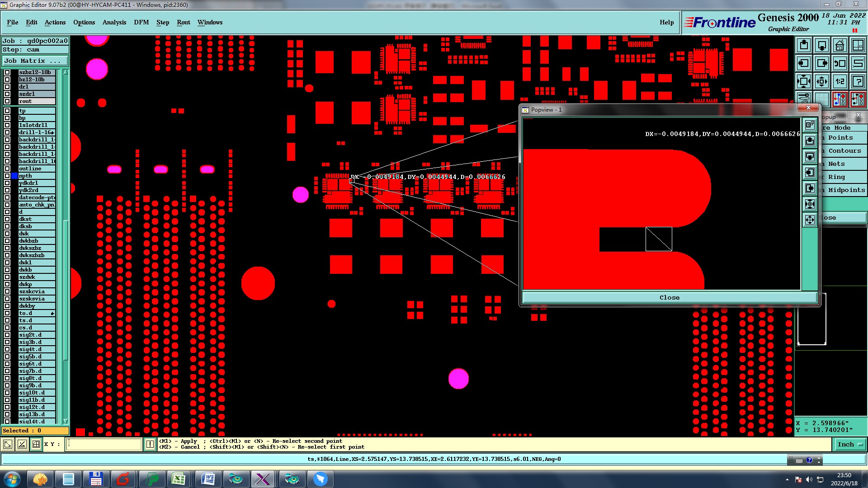This screenshot has width=868, height=488.
Task: Click the previous view undo-zoom icon
Action: coord(840,63)
